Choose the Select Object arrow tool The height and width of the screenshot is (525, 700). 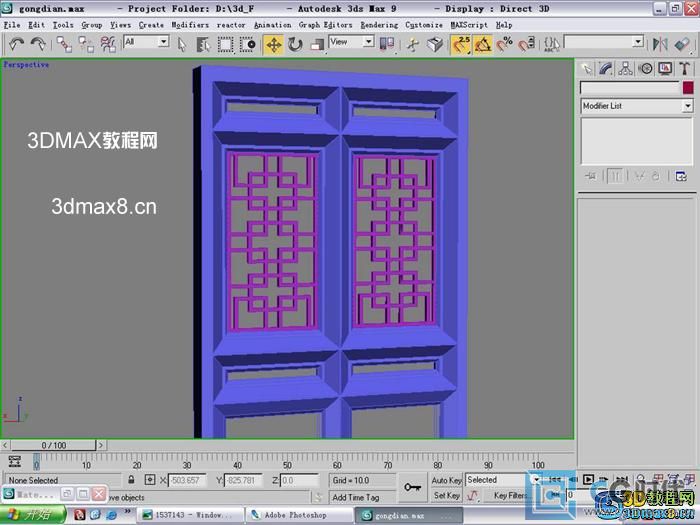(182, 44)
